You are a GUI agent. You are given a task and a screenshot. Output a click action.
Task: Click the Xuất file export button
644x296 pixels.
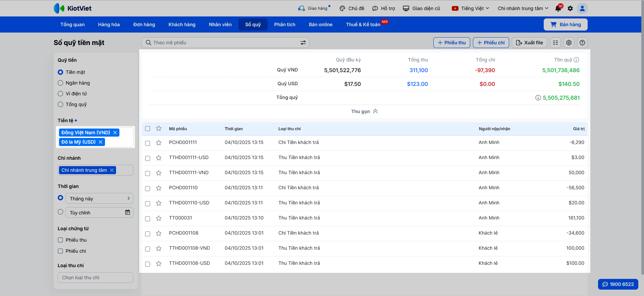pos(529,43)
